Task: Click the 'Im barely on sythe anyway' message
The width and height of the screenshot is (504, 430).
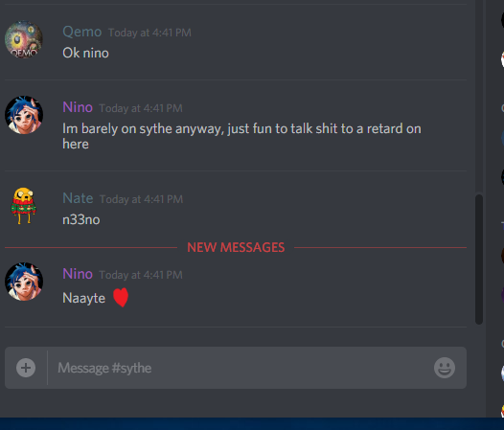Action: coord(241,136)
